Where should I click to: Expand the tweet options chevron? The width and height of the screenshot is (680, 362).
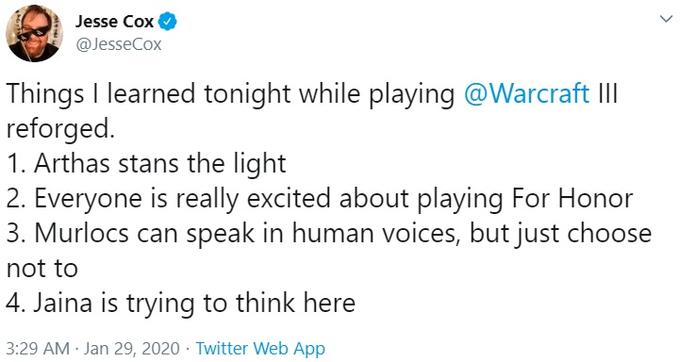(666, 19)
